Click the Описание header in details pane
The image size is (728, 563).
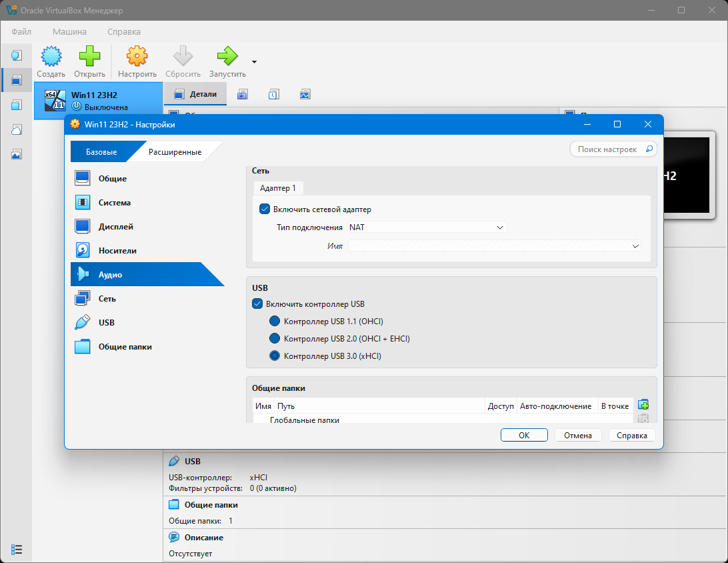coord(204,538)
